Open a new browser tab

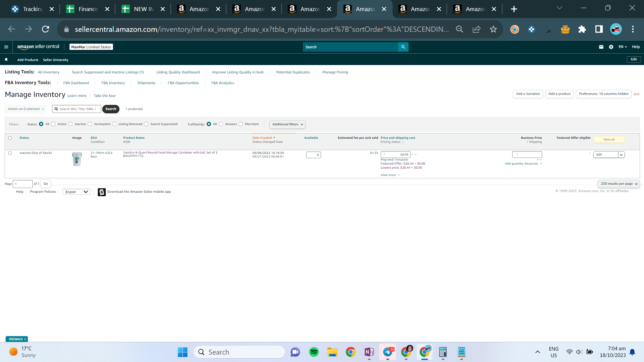point(514,9)
